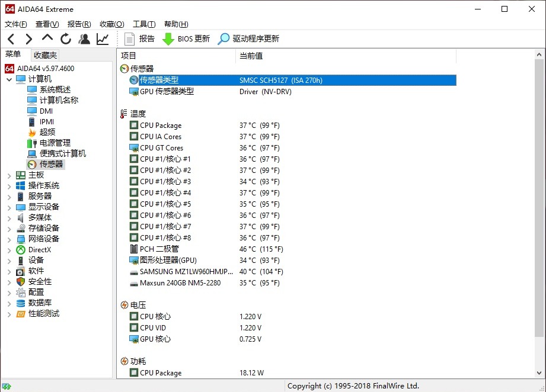Image resolution: width=546 pixels, height=392 pixels.
Task: Collapse the 计算机 tree node
Action: (9, 79)
